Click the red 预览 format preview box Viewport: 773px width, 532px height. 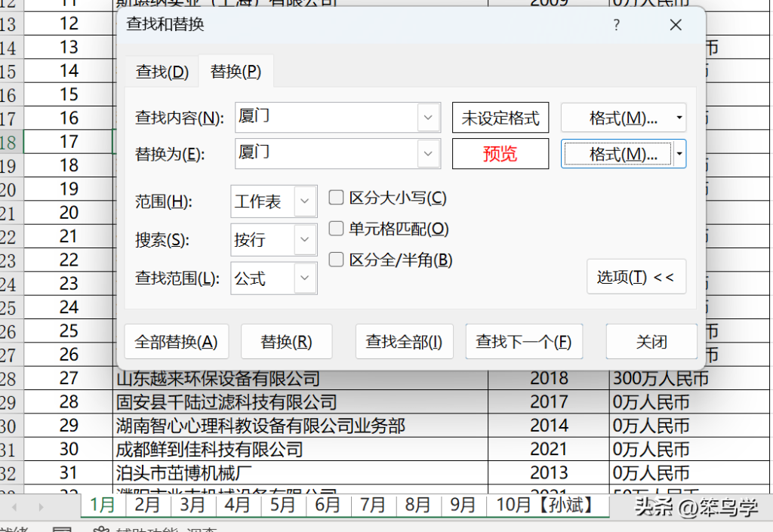tap(500, 154)
